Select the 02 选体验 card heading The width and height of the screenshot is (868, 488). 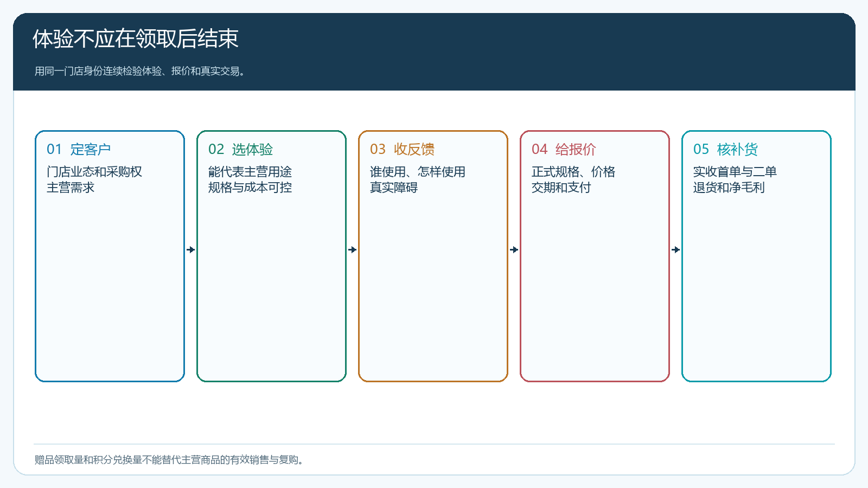click(240, 149)
